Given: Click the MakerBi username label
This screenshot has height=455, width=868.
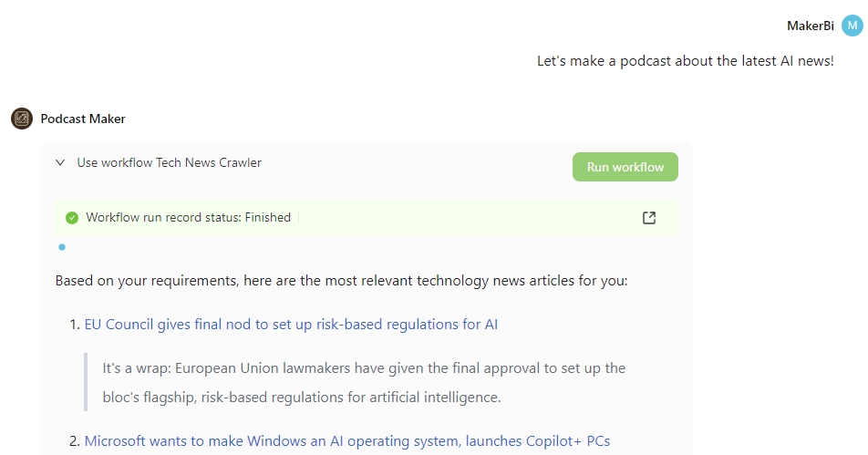Looking at the screenshot, I should 810,26.
